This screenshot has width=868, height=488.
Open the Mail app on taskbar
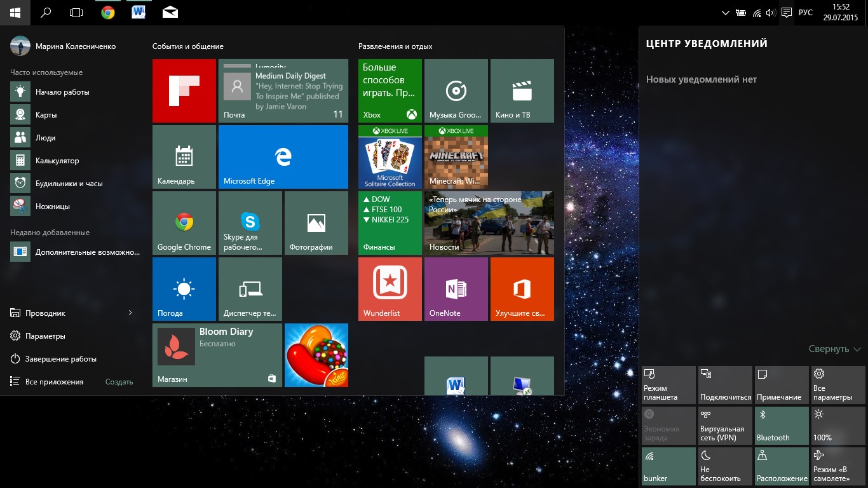click(x=170, y=12)
